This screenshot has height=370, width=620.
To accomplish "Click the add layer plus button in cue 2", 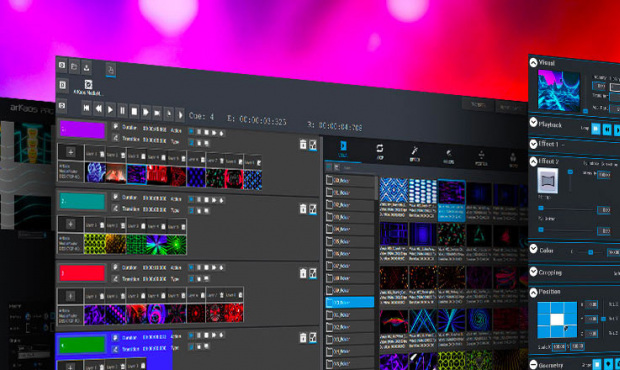I will (x=70, y=224).
